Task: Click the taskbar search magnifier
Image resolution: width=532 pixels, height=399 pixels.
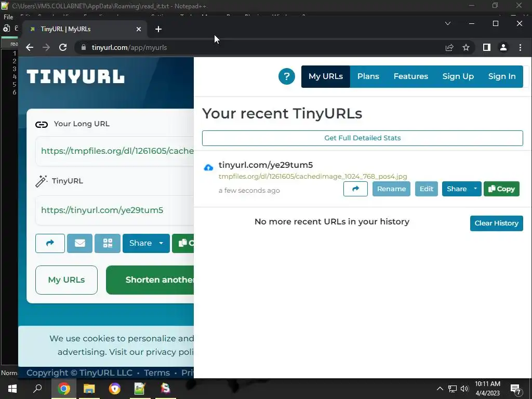Action: [x=37, y=389]
